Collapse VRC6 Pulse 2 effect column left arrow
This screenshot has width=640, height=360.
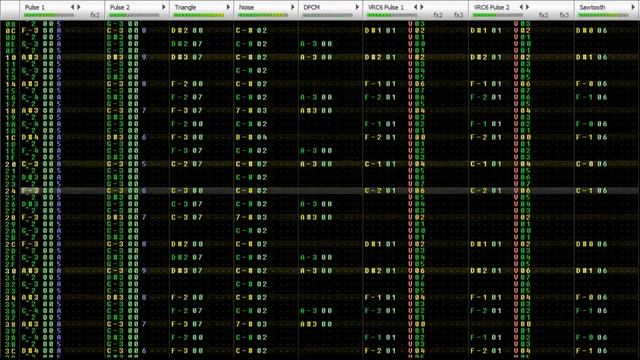[521, 7]
